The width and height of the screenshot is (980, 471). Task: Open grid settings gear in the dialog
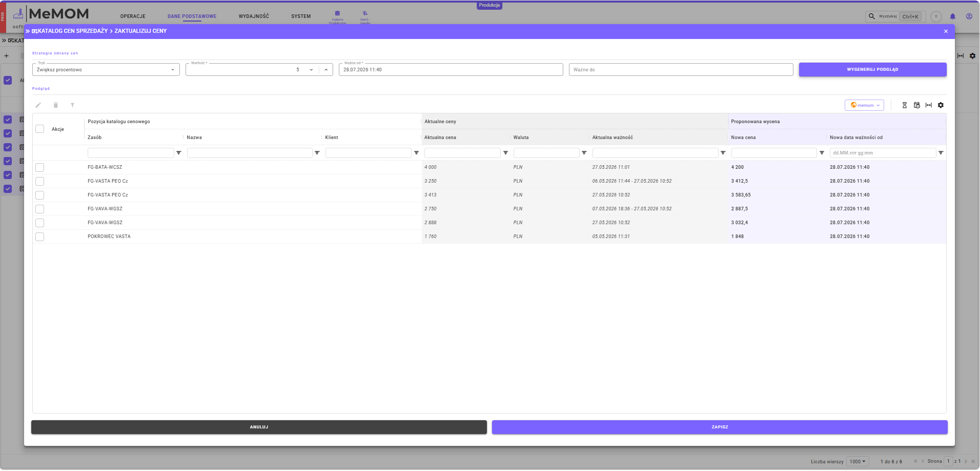(941, 105)
